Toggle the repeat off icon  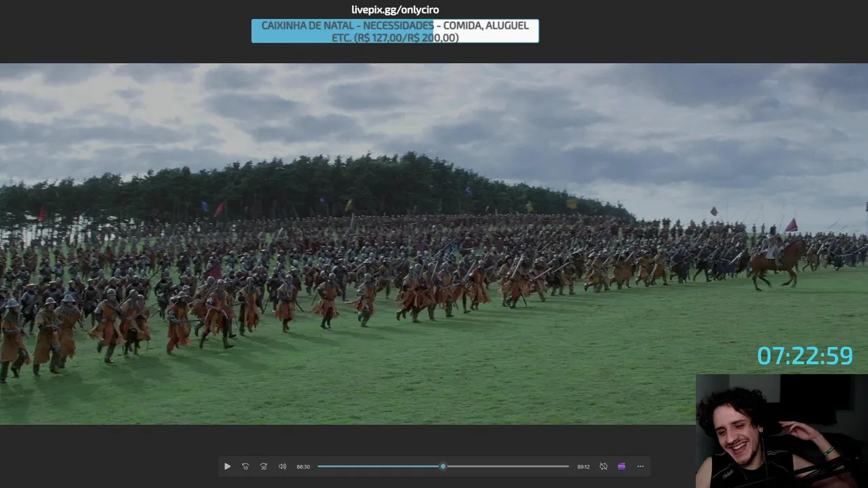[604, 466]
